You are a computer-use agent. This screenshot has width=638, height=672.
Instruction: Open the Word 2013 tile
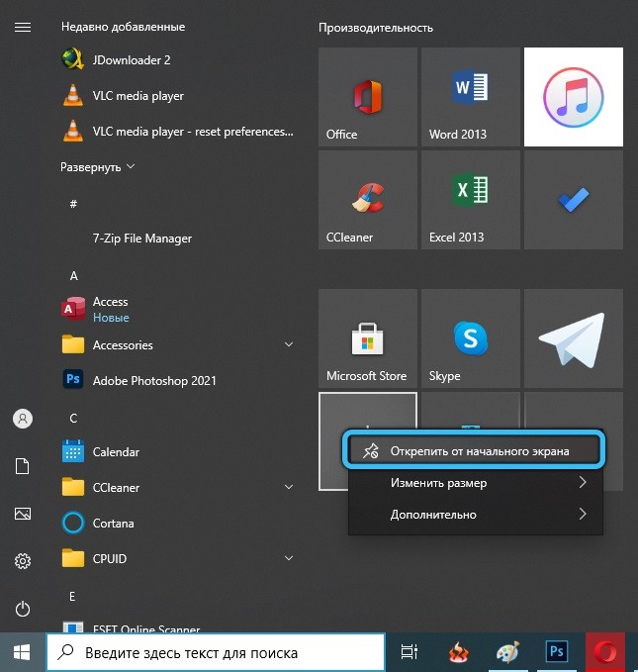tap(471, 97)
